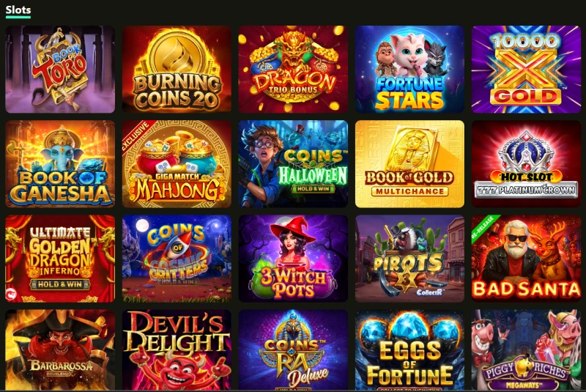Open Ultimate Golden Dragon Inferno game
This screenshot has height=392, width=586.
tap(60, 259)
